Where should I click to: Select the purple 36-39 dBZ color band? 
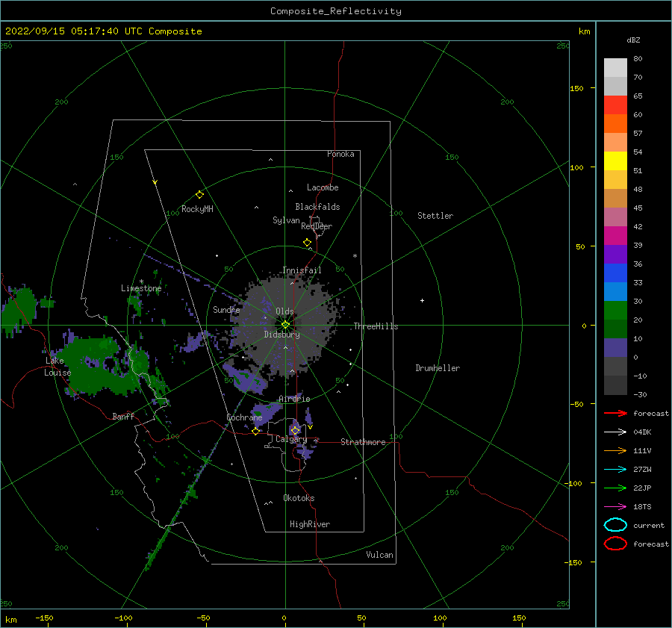click(x=615, y=254)
